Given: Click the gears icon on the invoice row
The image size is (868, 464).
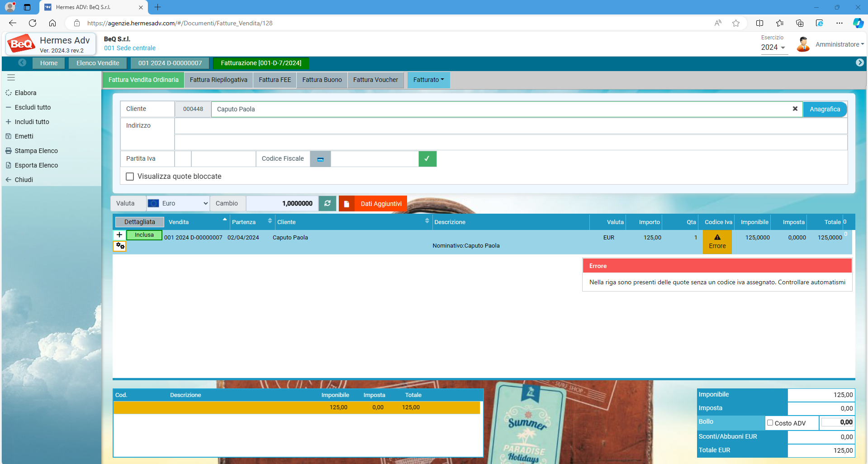Looking at the screenshot, I should click(120, 246).
